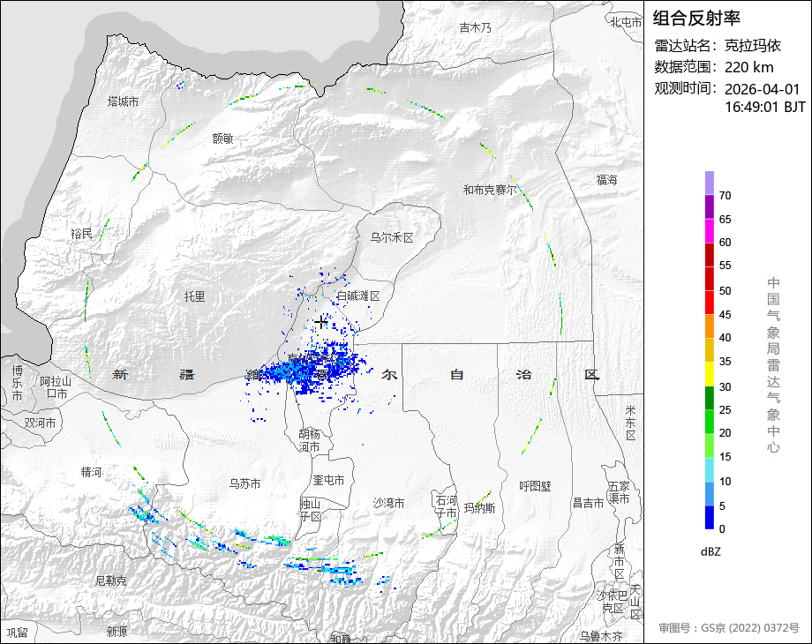Click the 审图号 GS京 (2022) 0372号 text
Image resolution: width=812 pixels, height=644 pixels.
coord(728,628)
